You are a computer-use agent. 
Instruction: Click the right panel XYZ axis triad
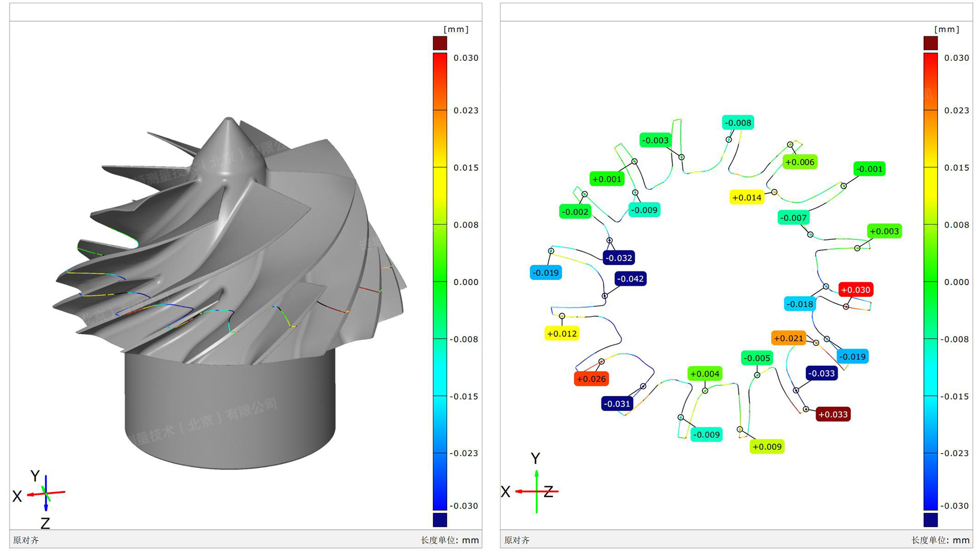(x=536, y=491)
